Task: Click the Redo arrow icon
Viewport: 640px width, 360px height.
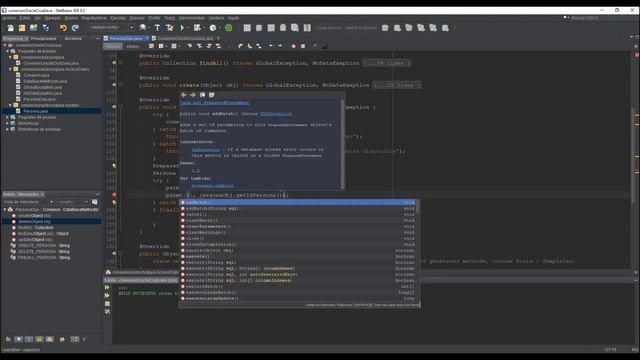Action: [x=75, y=28]
